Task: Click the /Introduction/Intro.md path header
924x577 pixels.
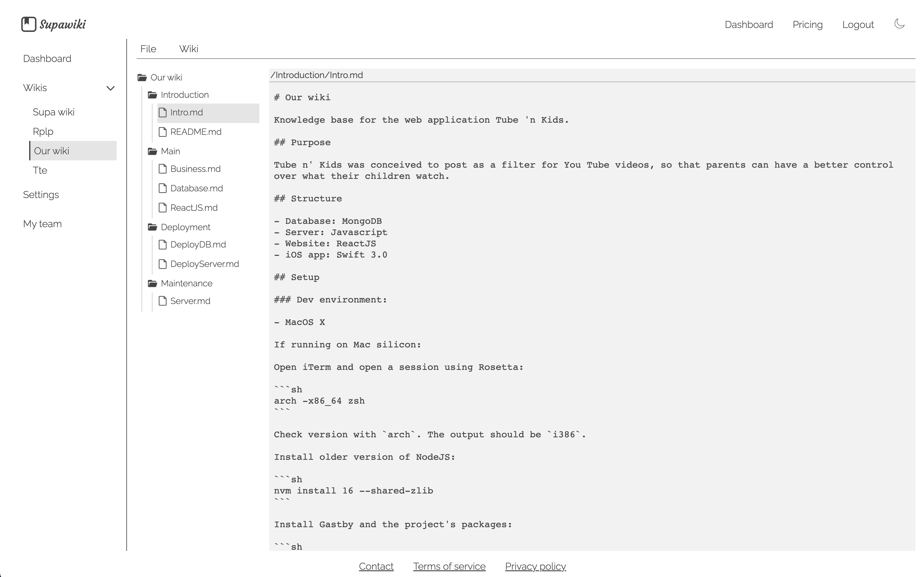Action: pos(317,75)
